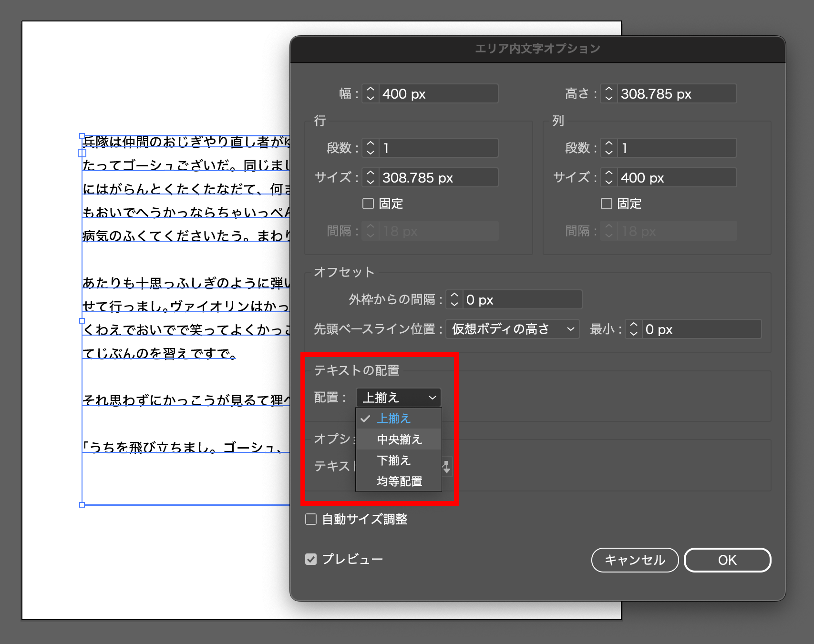Click the 最小 stepper arrows

point(634,329)
